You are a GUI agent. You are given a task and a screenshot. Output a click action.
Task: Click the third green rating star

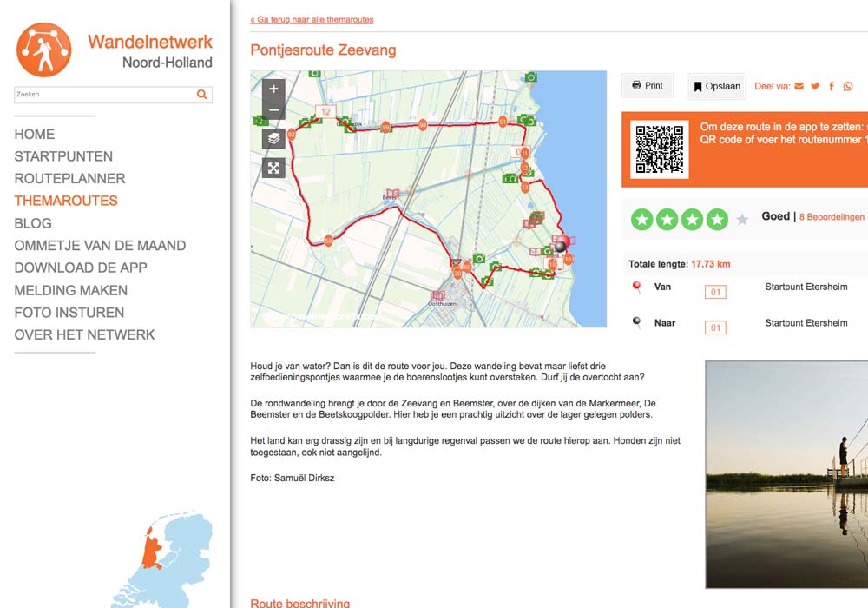click(x=692, y=220)
